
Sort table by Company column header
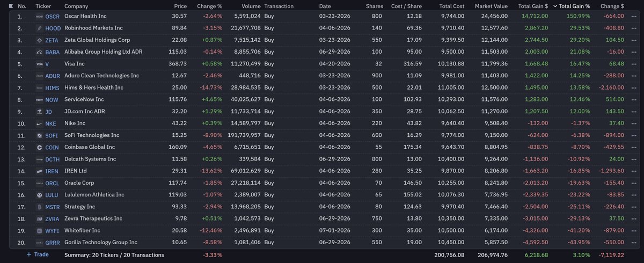coord(76,6)
